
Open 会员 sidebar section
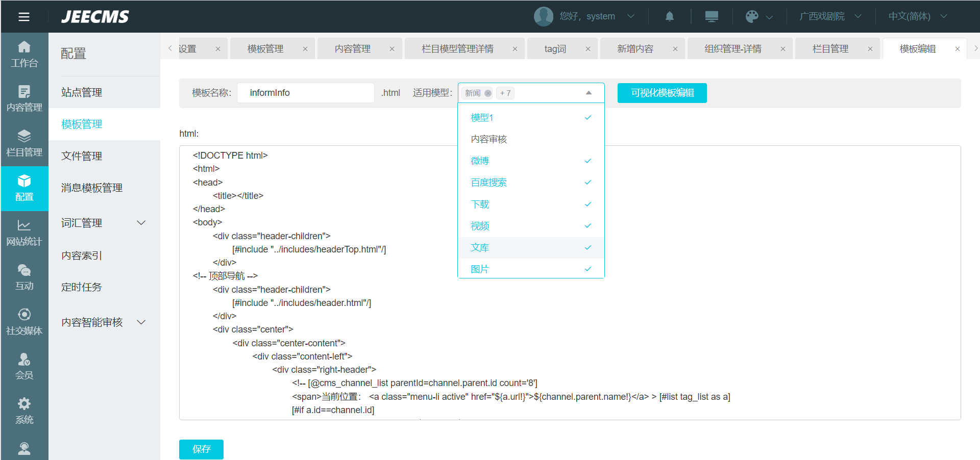pyautogui.click(x=24, y=367)
